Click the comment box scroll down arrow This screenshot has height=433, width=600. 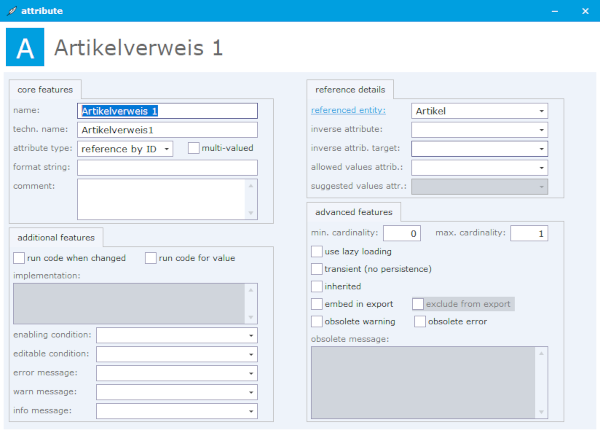pyautogui.click(x=250, y=212)
